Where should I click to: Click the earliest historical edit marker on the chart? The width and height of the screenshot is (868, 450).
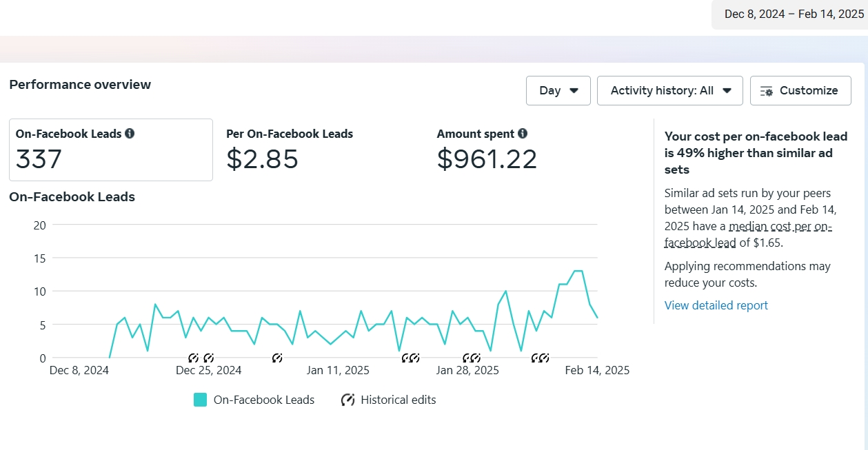(x=194, y=358)
